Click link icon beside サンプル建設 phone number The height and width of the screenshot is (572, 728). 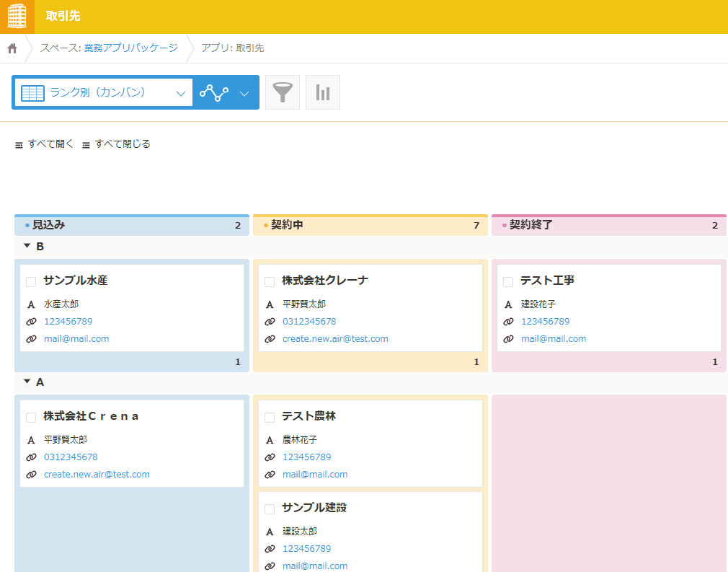pos(270,549)
